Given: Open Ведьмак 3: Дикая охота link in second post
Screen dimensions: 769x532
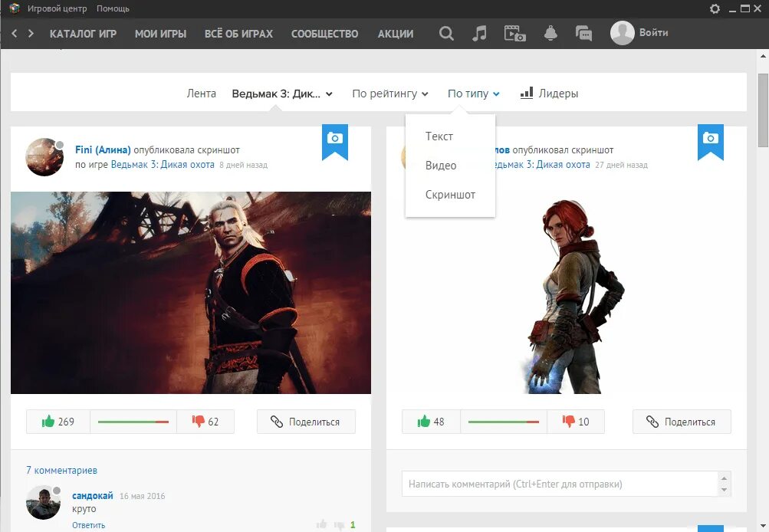Looking at the screenshot, I should coord(542,165).
